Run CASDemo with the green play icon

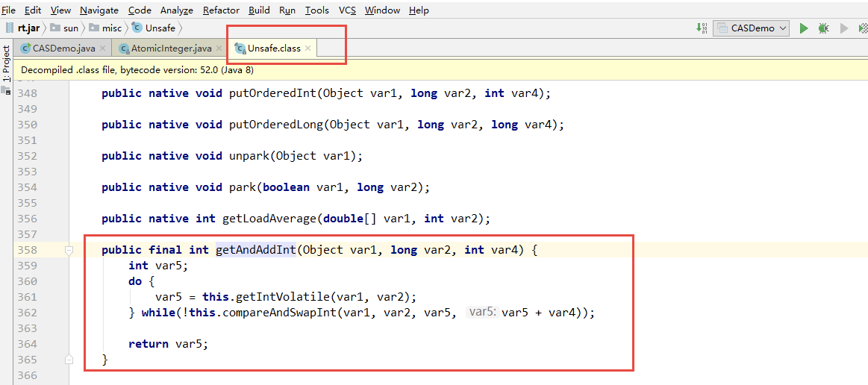coord(804,28)
